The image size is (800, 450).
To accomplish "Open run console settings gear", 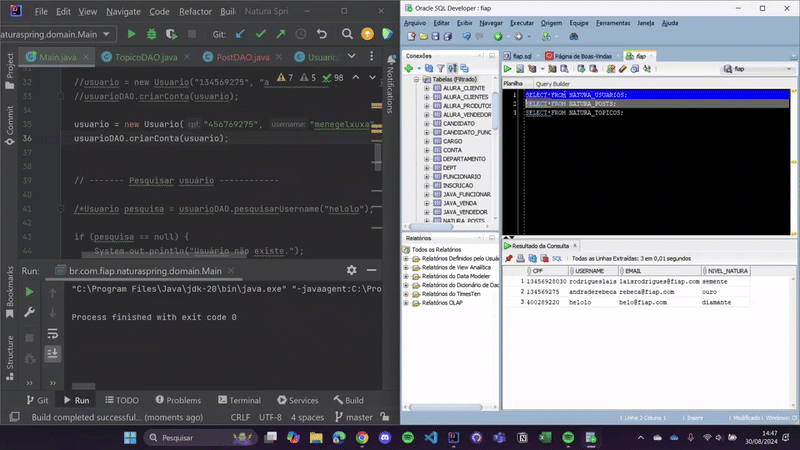I will tap(351, 271).
